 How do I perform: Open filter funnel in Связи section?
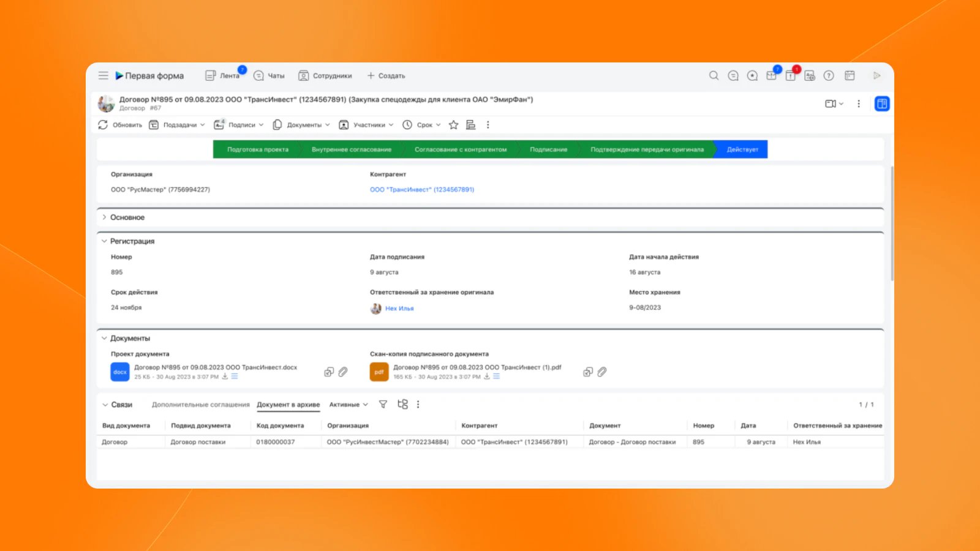(383, 404)
